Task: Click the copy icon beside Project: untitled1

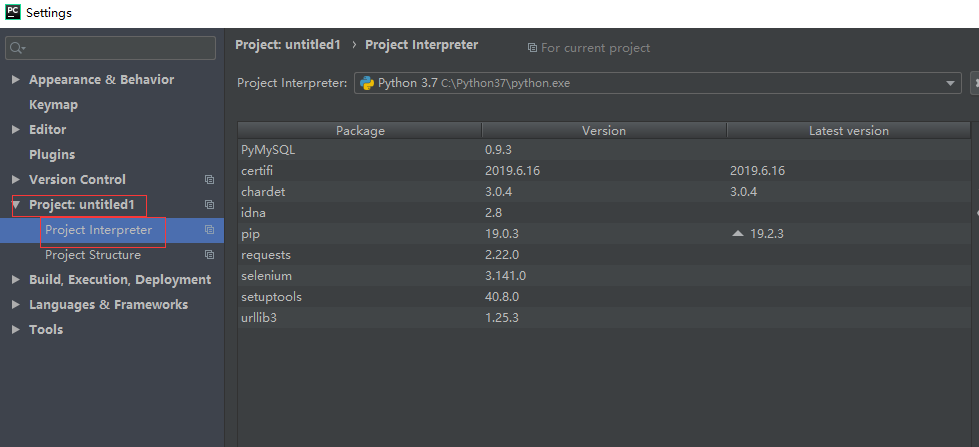Action: (209, 205)
